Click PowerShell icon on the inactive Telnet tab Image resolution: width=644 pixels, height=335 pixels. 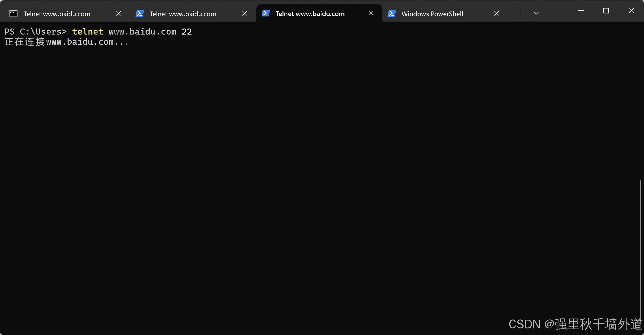point(139,13)
